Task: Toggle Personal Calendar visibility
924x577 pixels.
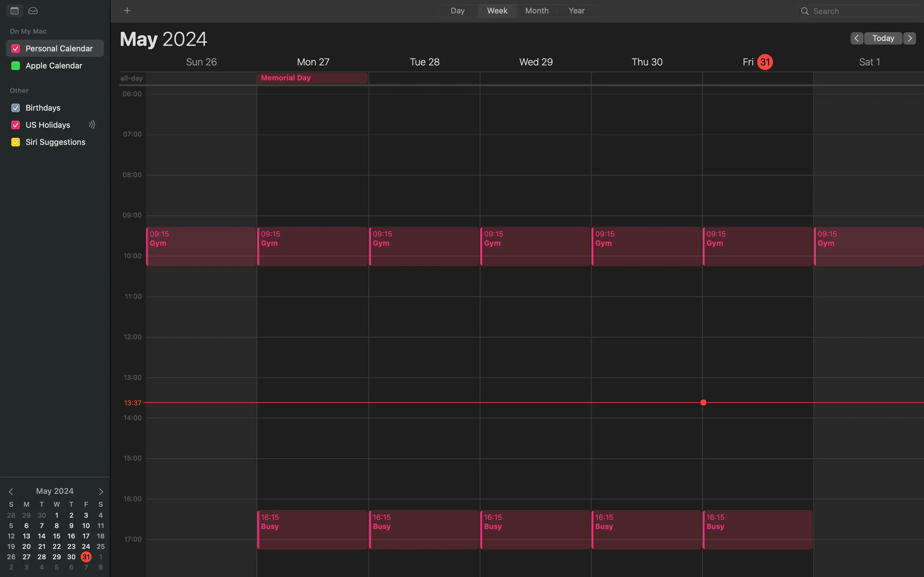Action: click(15, 48)
